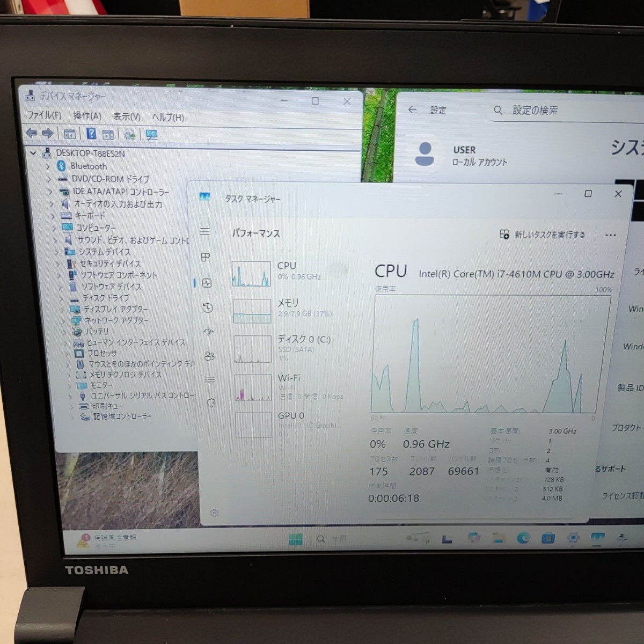Screen dimensions: 644x644
Task: Select オーディオの入力および出力 tree item
Action: point(118,204)
